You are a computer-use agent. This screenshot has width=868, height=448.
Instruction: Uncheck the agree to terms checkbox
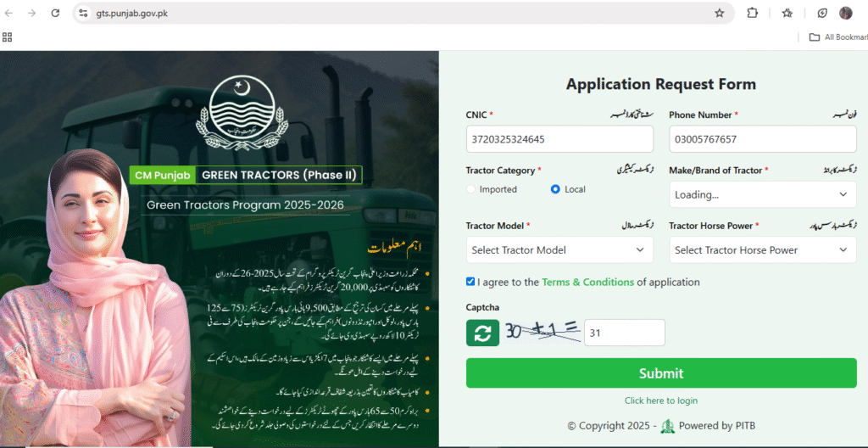pyautogui.click(x=470, y=282)
